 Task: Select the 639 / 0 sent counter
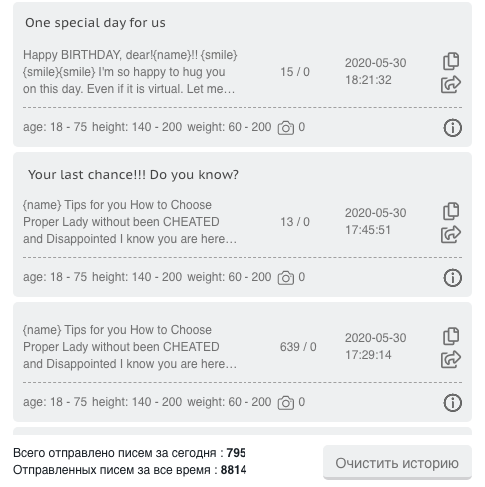[x=298, y=347]
